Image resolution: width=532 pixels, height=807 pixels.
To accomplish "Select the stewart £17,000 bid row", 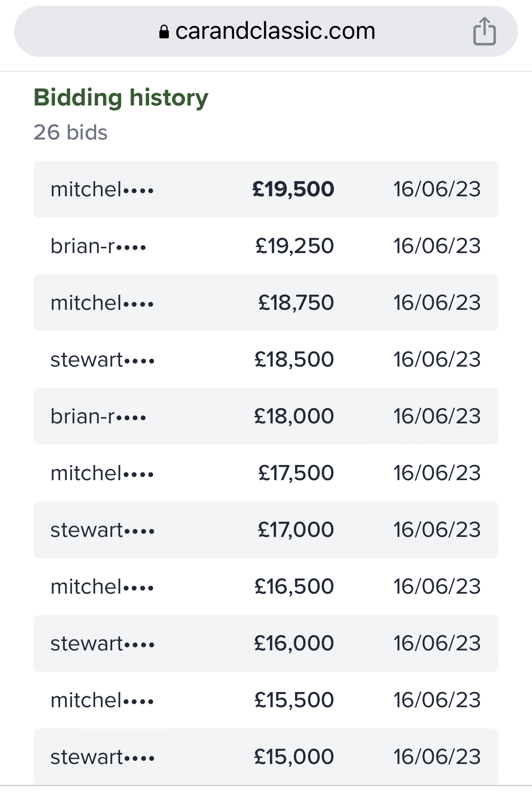I will (x=266, y=530).
